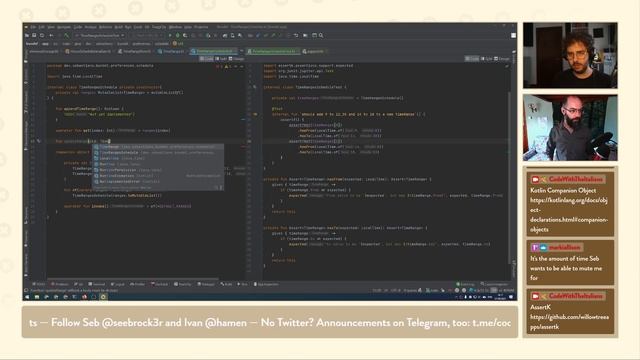Click the run gutter icon beside the test function
The image size is (640, 360).
255,114
